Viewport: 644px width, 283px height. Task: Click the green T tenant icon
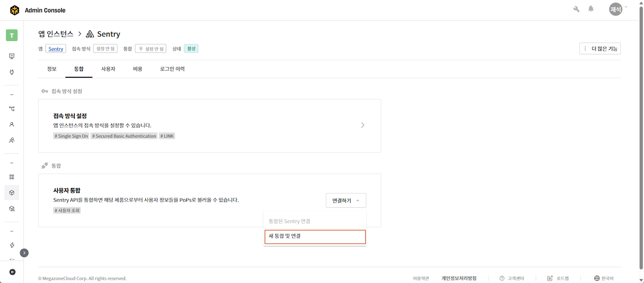click(12, 35)
